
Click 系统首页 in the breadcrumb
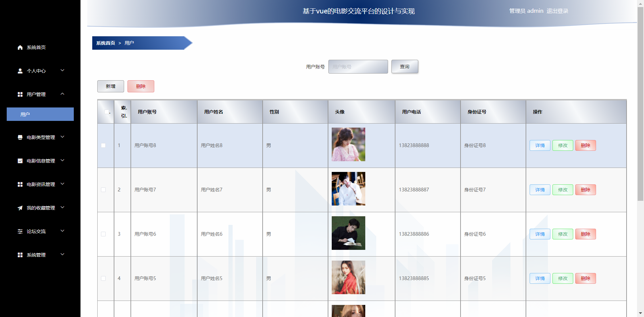click(106, 43)
